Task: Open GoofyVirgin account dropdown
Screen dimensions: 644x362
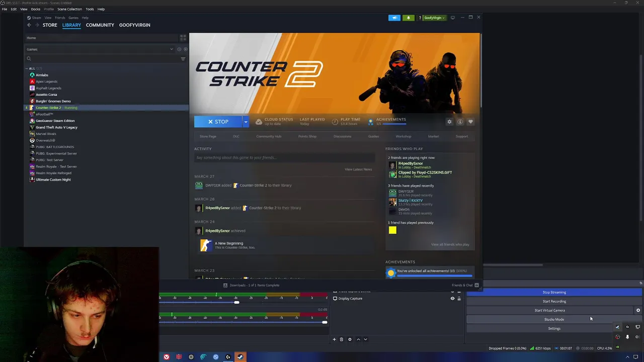Action: pos(434,18)
